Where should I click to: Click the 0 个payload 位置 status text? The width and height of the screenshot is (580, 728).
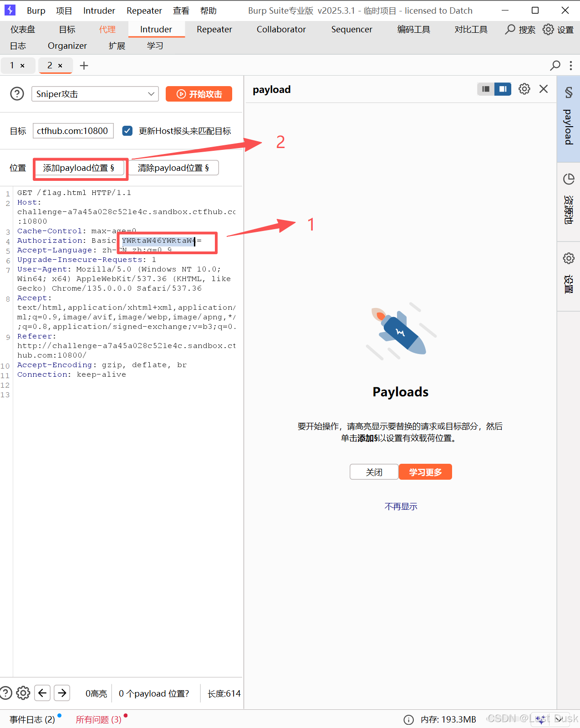pyautogui.click(x=154, y=693)
